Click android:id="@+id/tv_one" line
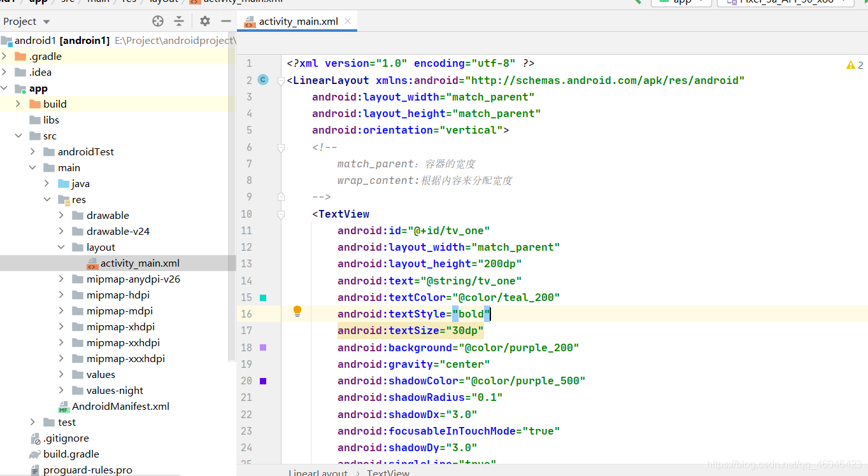This screenshot has height=476, width=868. (x=414, y=230)
